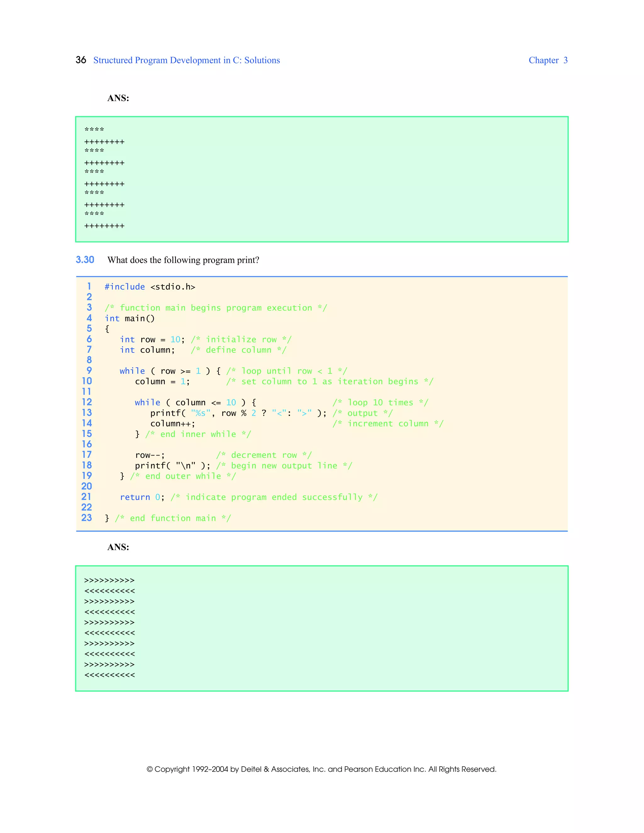This screenshot has height=833, width=644.
Task: Click the header title 'Structured Program Development in C: Solutions'
Action: [186, 60]
